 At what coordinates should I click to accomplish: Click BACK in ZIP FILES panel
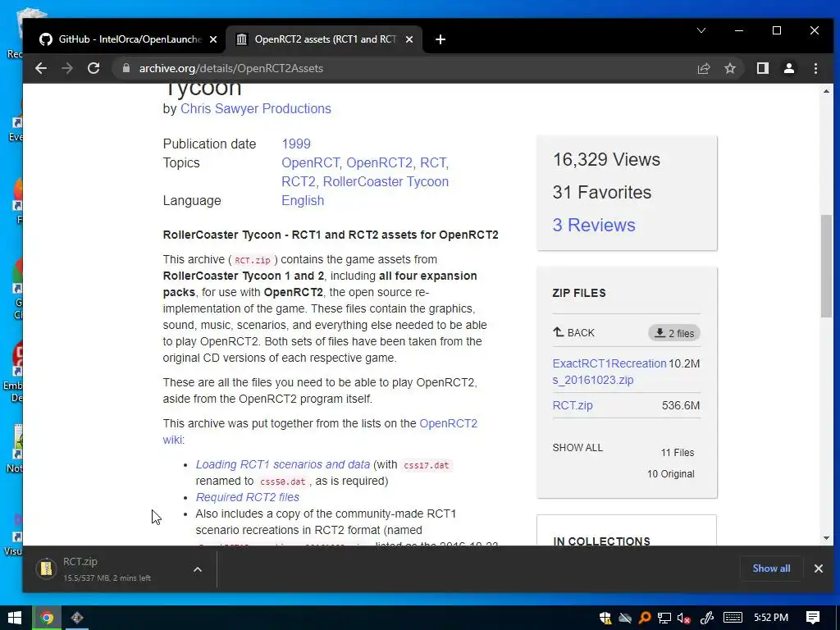[573, 333]
